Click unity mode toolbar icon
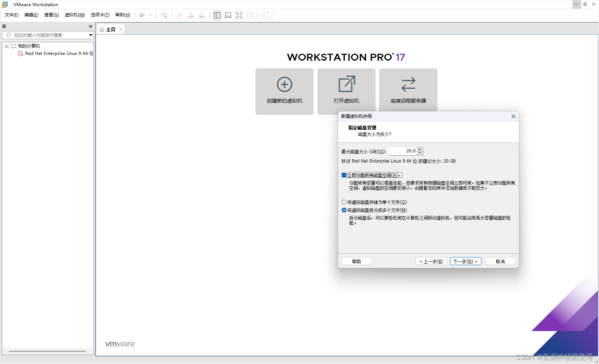 250,15
